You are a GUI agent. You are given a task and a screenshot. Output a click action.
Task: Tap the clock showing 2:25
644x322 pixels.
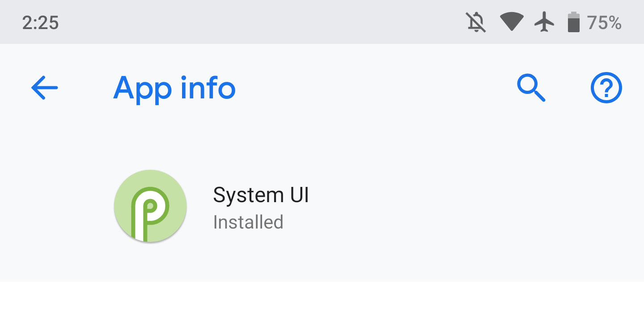[x=41, y=22]
